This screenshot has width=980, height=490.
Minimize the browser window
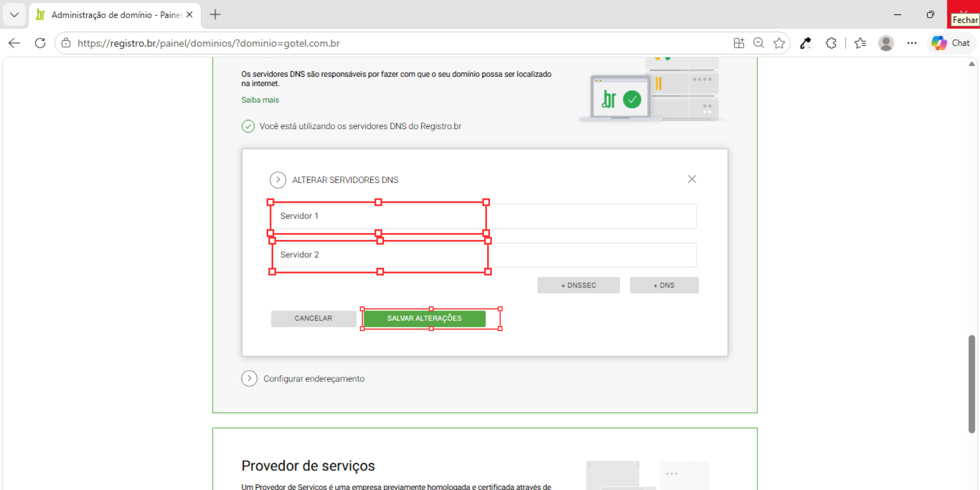(898, 15)
